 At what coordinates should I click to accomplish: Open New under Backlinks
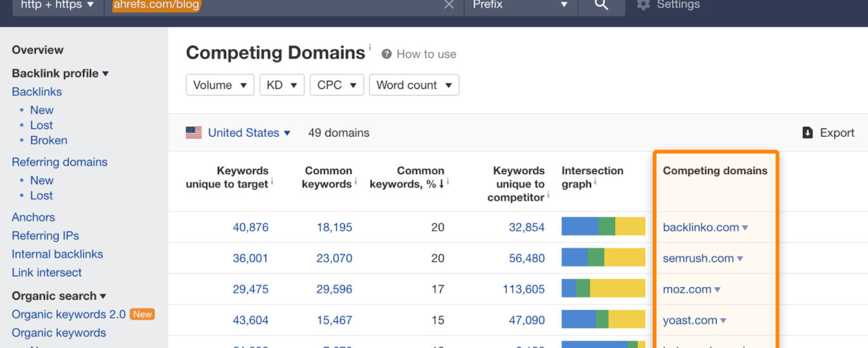[x=42, y=110]
